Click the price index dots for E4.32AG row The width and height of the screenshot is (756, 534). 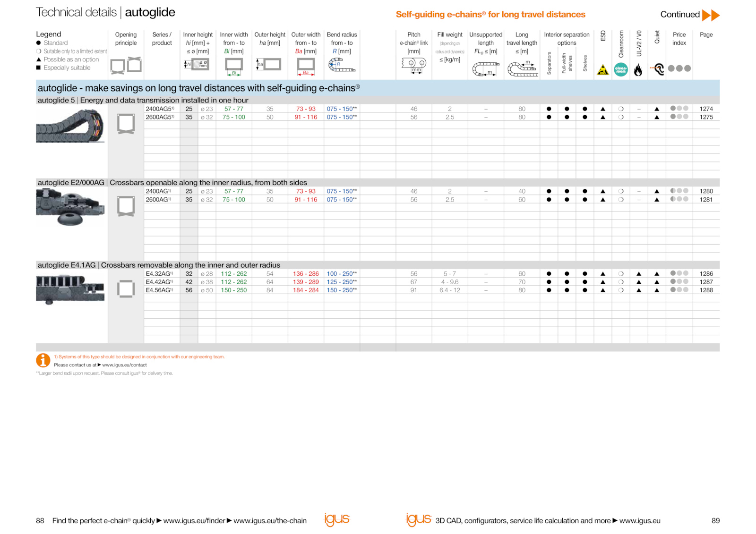point(679,273)
